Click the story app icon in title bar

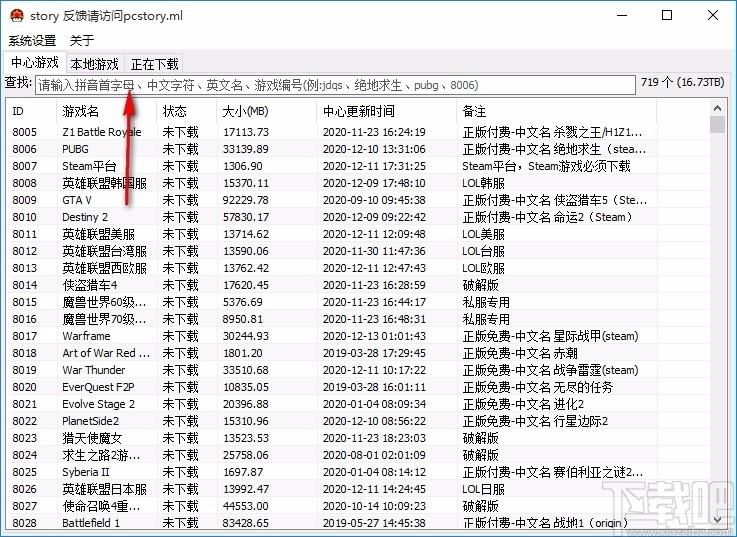point(16,16)
